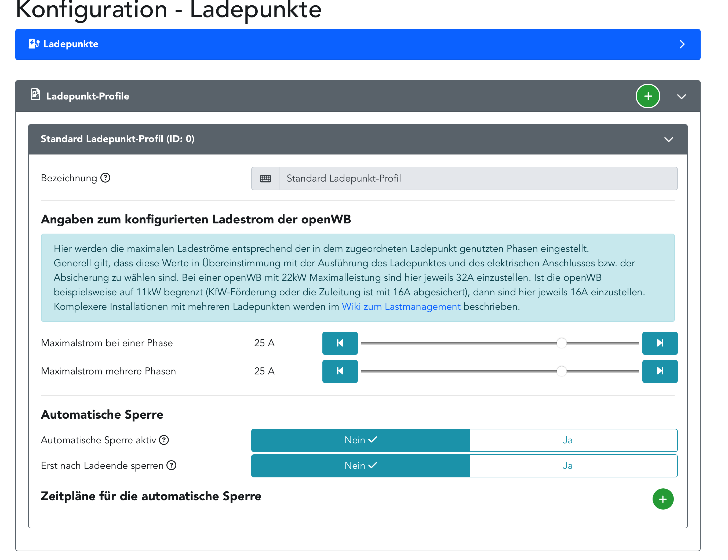The height and width of the screenshot is (560, 728).
Task: Select Nein for Automatische Sperre aktiv
Action: pos(361,440)
